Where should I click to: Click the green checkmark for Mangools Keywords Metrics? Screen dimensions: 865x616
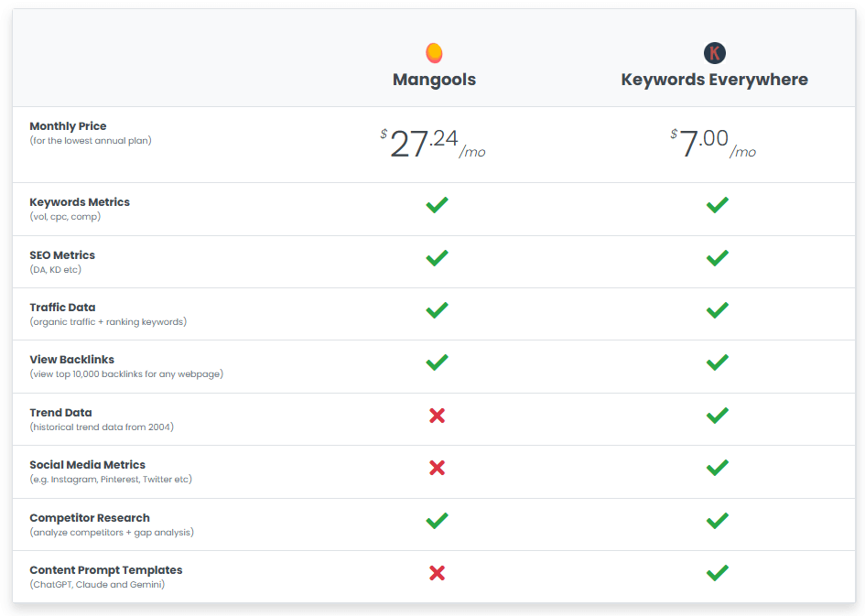pyautogui.click(x=437, y=205)
